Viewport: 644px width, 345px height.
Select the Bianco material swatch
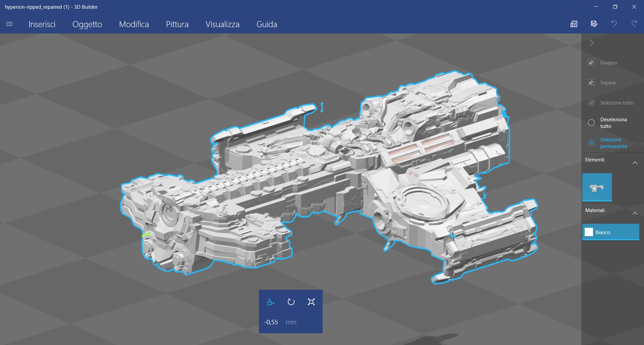(x=611, y=232)
